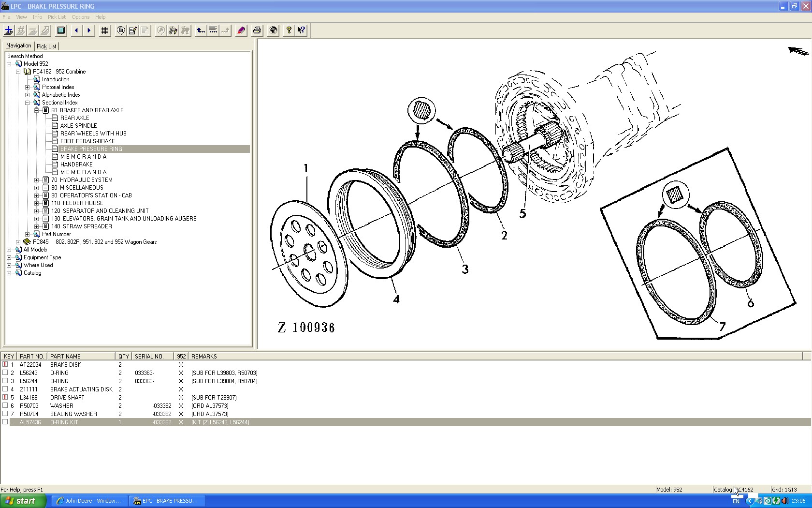Select AXLE SPINDLE in the tree
The width and height of the screenshot is (812, 508).
tap(78, 126)
